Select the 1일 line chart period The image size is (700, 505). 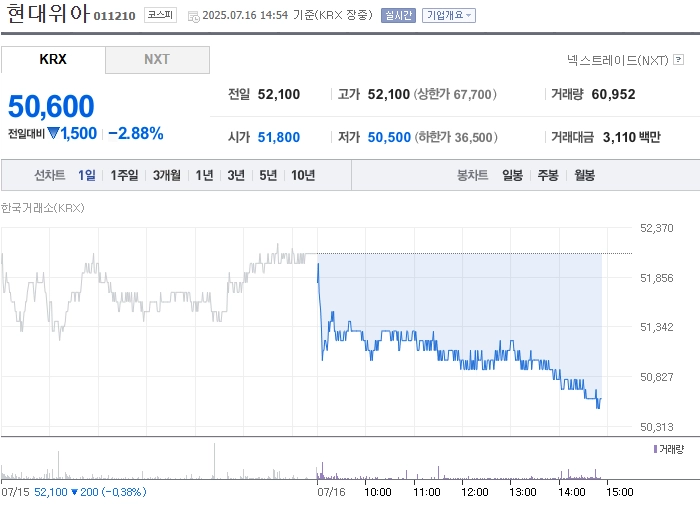pyautogui.click(x=87, y=175)
